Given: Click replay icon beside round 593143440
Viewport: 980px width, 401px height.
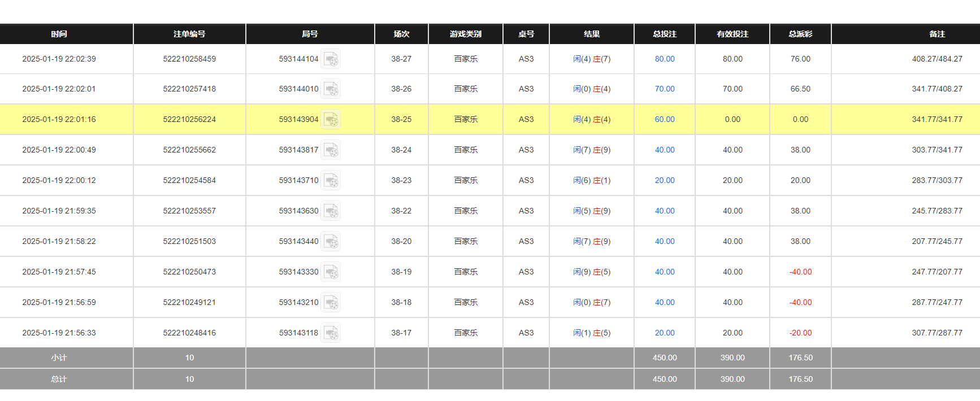Looking at the screenshot, I should point(331,242).
